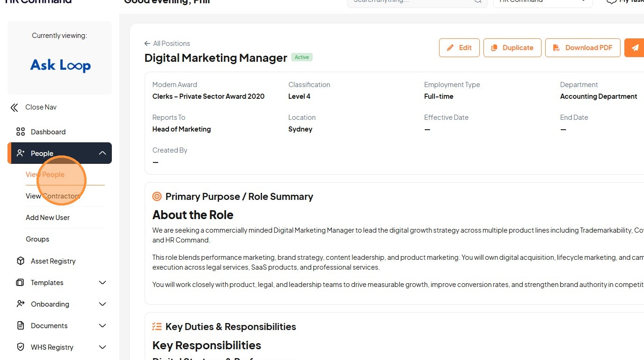Image resolution: width=644 pixels, height=360 pixels.
Task: Click the Close Nav double-chevron icon
Action: (x=14, y=107)
